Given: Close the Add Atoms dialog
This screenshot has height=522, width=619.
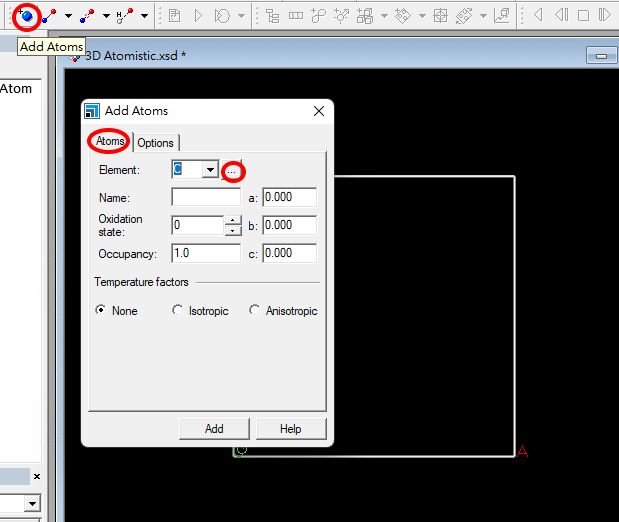Looking at the screenshot, I should (319, 111).
